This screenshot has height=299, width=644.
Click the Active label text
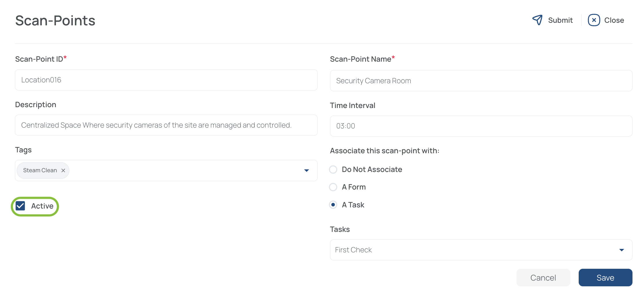tap(42, 206)
